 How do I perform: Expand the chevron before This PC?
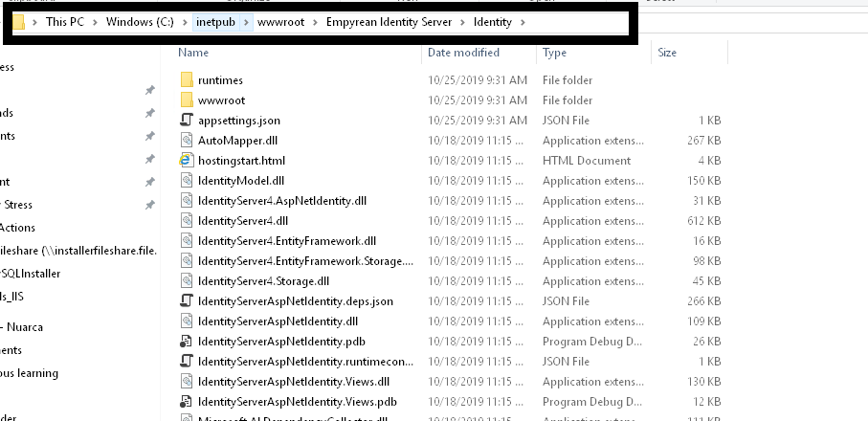click(x=35, y=22)
